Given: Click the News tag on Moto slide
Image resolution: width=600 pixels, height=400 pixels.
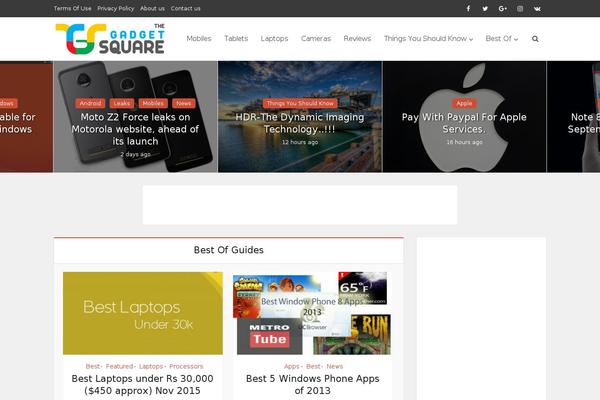Looking at the screenshot, I should (184, 103).
